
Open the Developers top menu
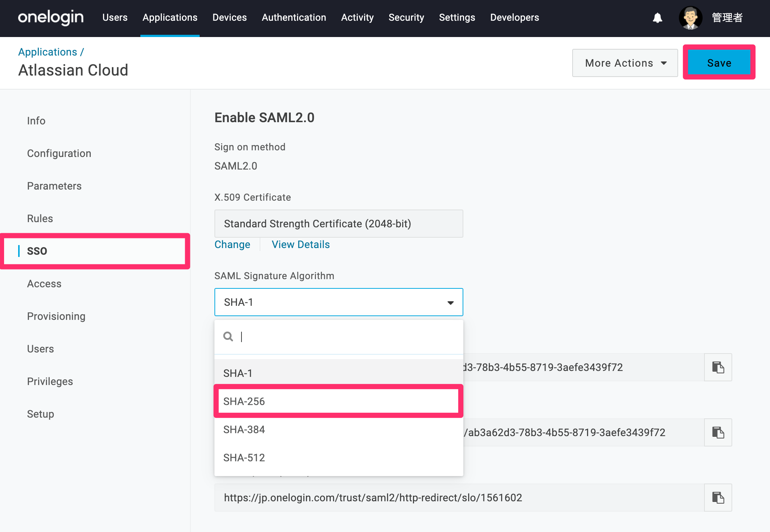(x=514, y=17)
